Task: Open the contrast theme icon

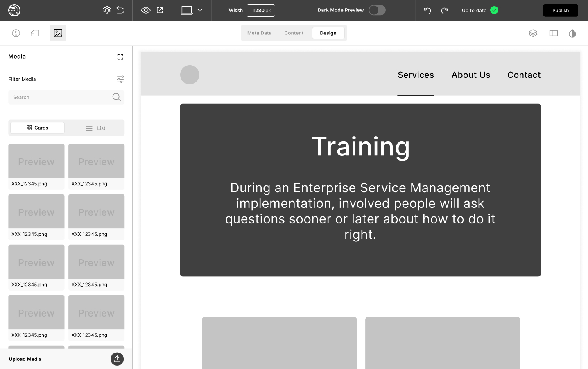Action: tap(572, 33)
